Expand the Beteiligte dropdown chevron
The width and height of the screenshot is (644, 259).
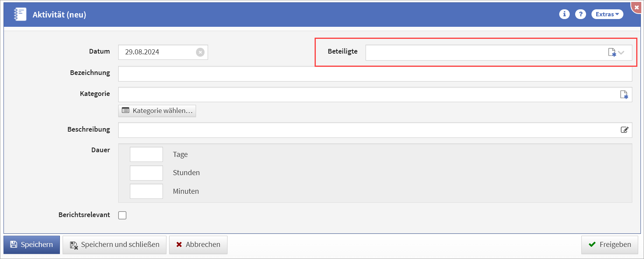621,52
